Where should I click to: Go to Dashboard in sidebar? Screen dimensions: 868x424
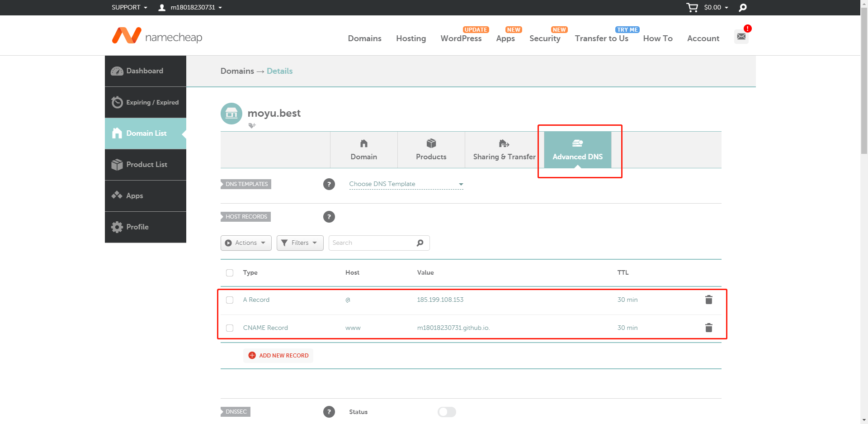pyautogui.click(x=146, y=71)
